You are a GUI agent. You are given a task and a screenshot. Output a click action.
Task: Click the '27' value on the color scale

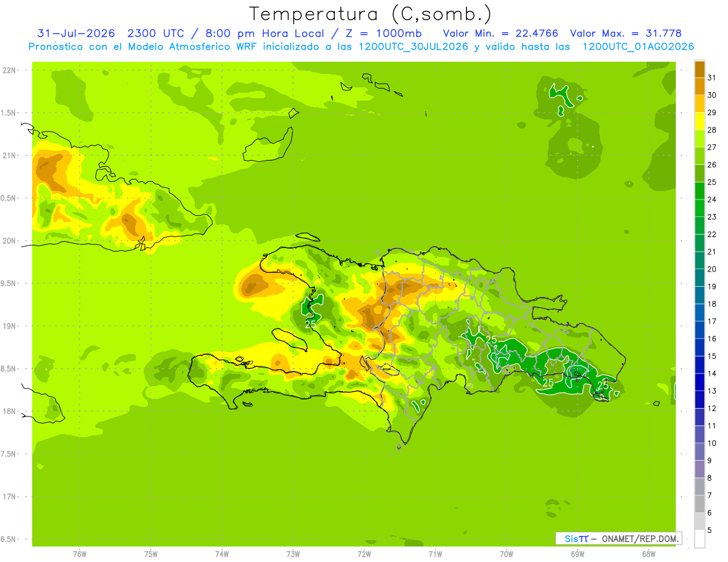point(712,147)
